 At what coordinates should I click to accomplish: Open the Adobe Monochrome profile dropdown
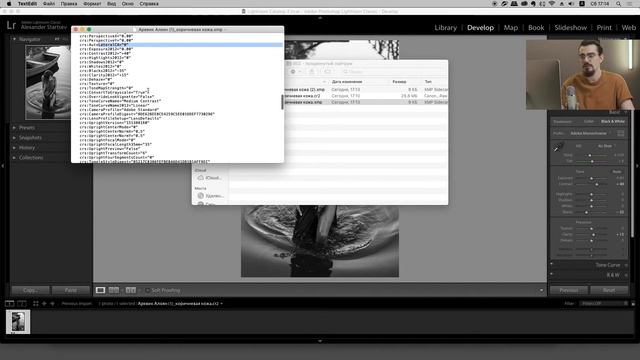click(x=590, y=133)
